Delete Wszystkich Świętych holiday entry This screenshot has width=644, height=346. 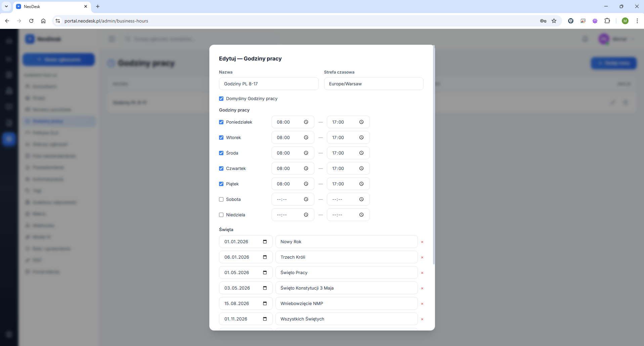pos(422,319)
